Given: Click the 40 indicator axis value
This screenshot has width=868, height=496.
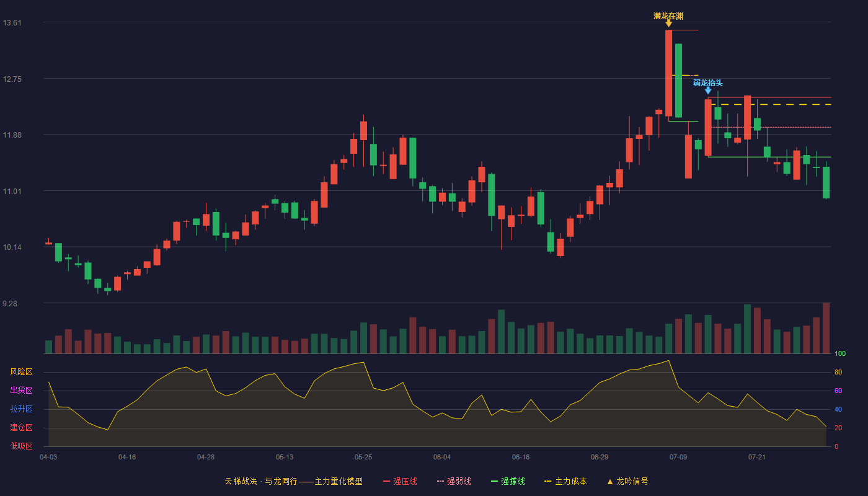Looking at the screenshot, I should pos(838,409).
